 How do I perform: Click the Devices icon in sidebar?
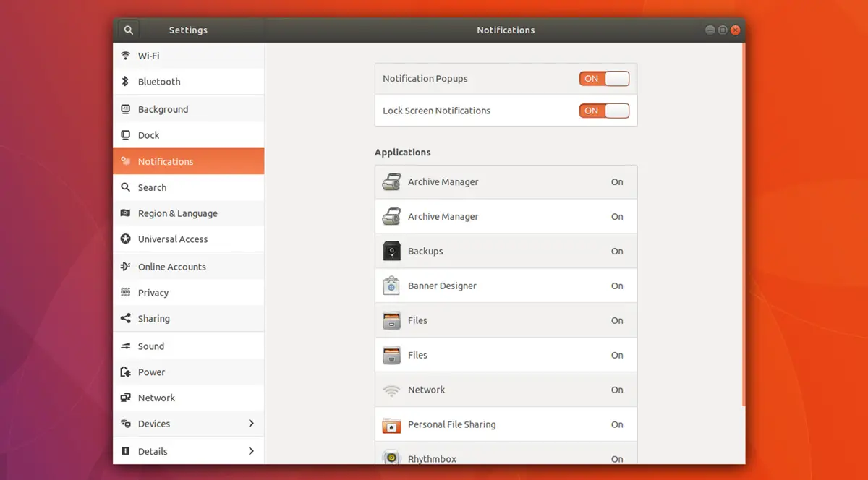125,424
